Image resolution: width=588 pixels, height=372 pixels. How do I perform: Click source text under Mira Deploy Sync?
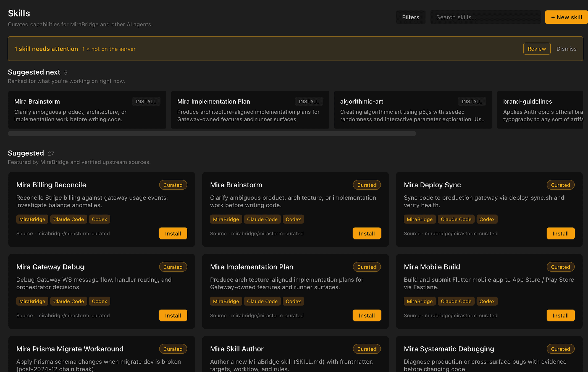[x=450, y=234]
